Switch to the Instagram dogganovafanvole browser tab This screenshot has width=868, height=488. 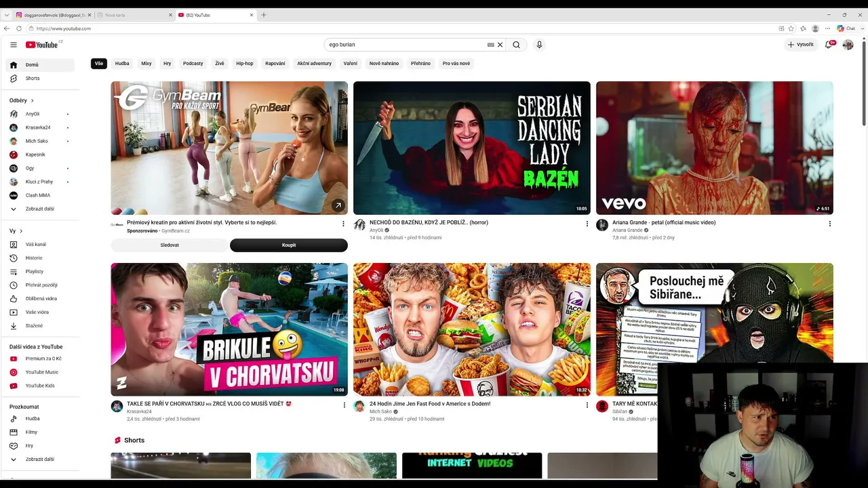point(53,15)
